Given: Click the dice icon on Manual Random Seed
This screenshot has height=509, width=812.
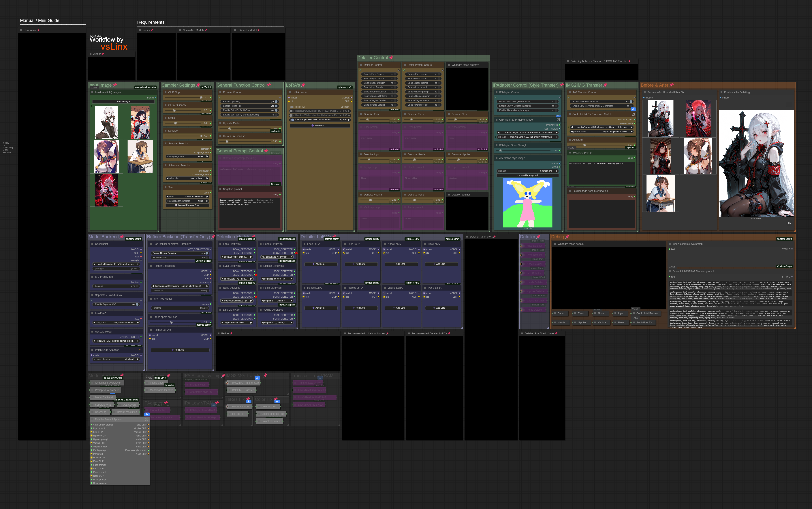Looking at the screenshot, I should pos(176,205).
